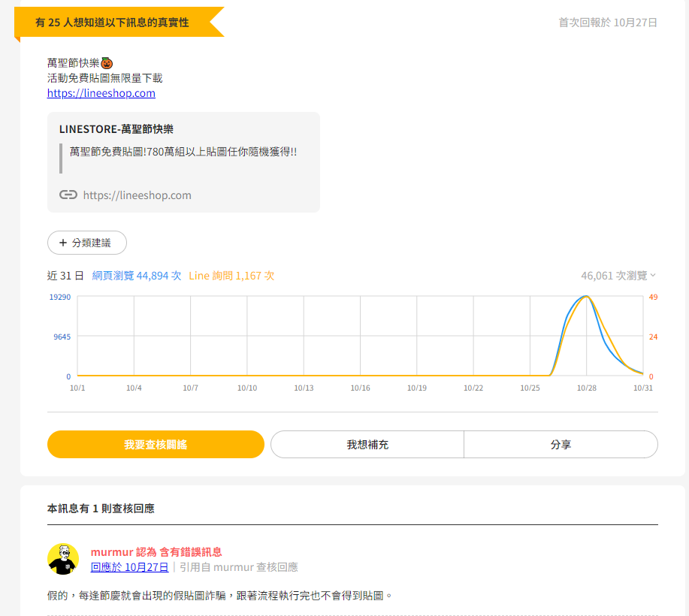Click the 首次回報於 10月27日 date
689x616 pixels.
(x=607, y=23)
